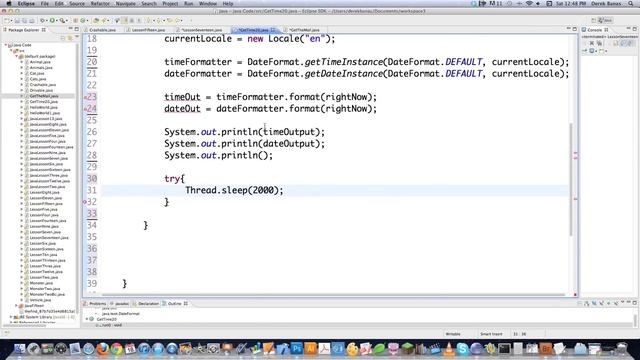The height and width of the screenshot is (360, 640).
Task: Minimize the Package Explorer view
Action: (70, 29)
